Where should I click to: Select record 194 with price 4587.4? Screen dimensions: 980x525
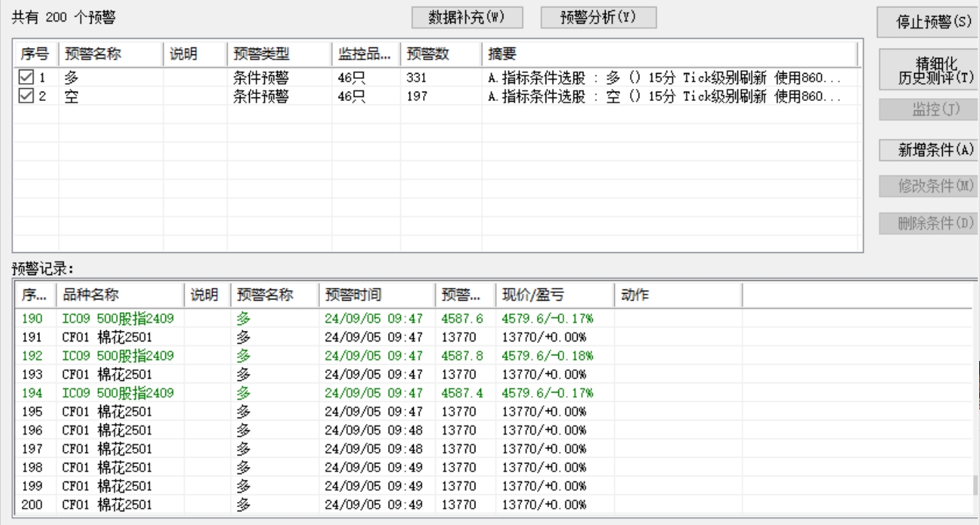[493, 392]
